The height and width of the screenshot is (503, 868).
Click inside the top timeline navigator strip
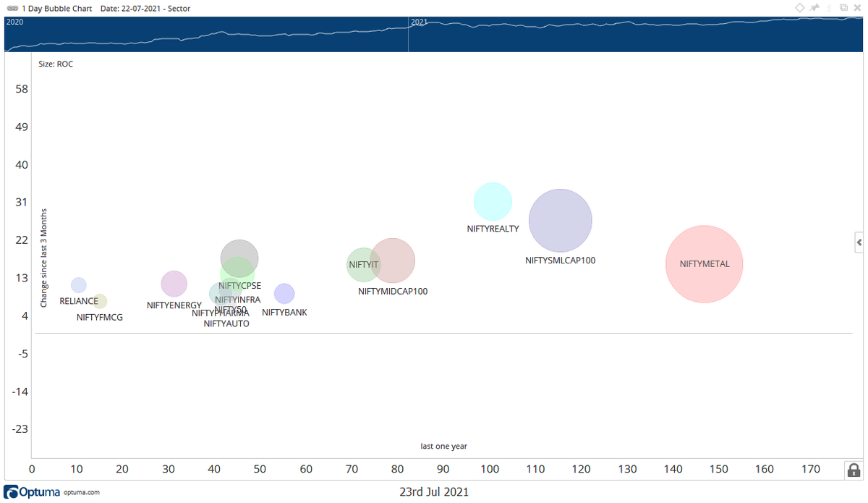pyautogui.click(x=217, y=33)
